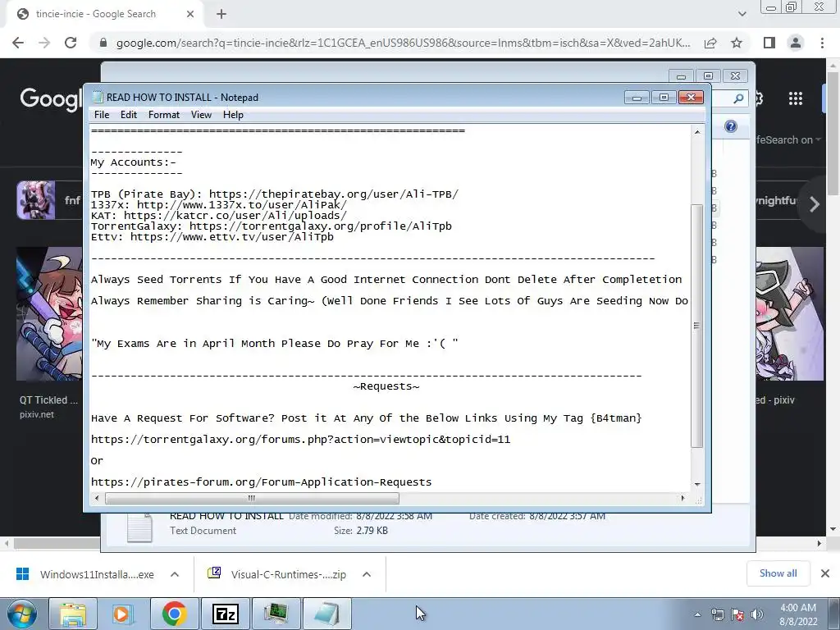Expand SafeSearch dropdown in Google
Image resolution: width=840 pixels, height=630 pixels.
(788, 139)
